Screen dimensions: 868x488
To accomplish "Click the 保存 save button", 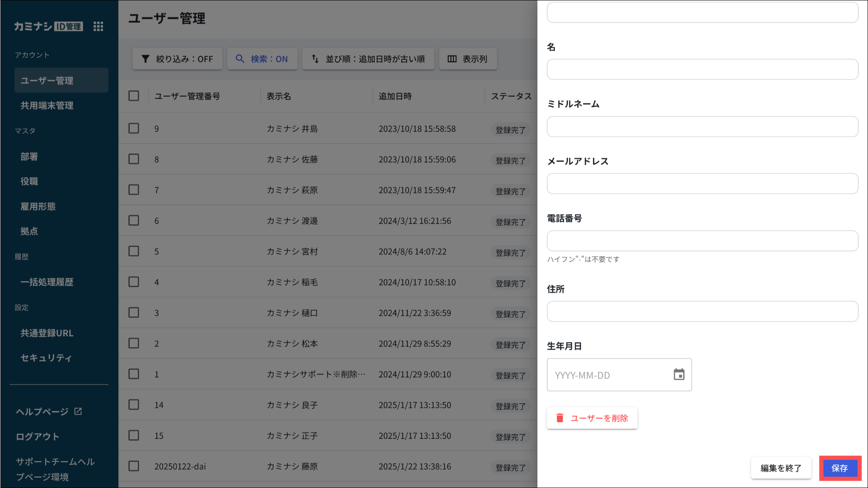I will pos(840,468).
